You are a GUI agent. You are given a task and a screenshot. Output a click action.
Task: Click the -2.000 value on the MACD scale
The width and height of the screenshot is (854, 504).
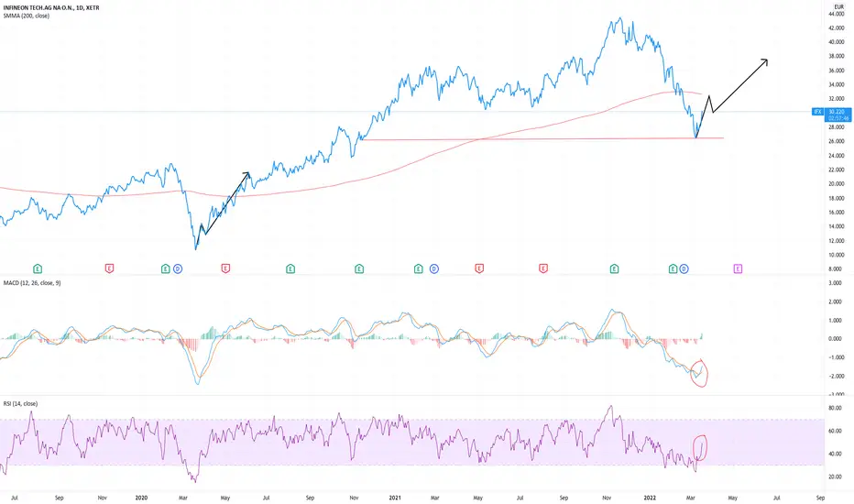[x=835, y=377]
